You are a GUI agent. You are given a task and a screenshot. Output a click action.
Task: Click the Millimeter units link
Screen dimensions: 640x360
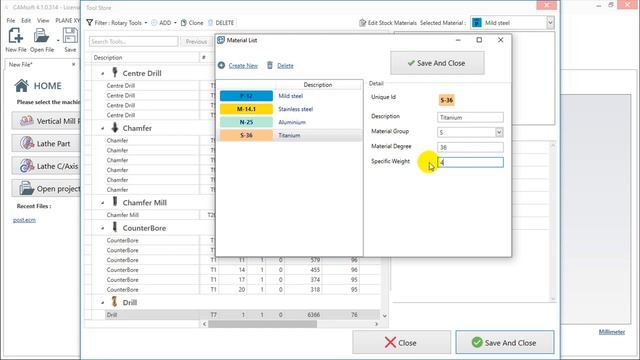[611, 332]
